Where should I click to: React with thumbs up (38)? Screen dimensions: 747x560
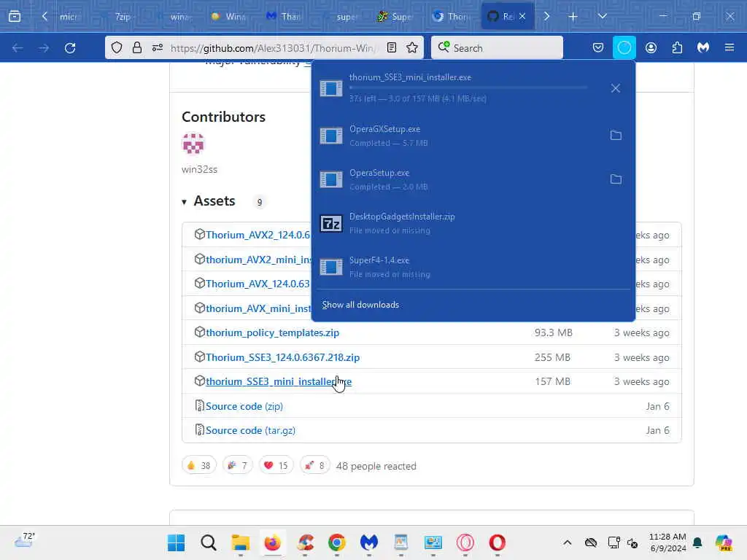coord(198,465)
